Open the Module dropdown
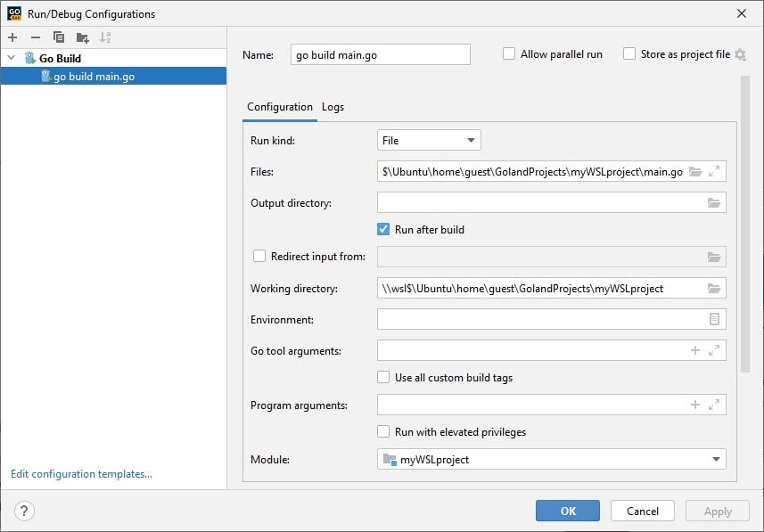Screen dimensions: 764x532 click(x=716, y=458)
